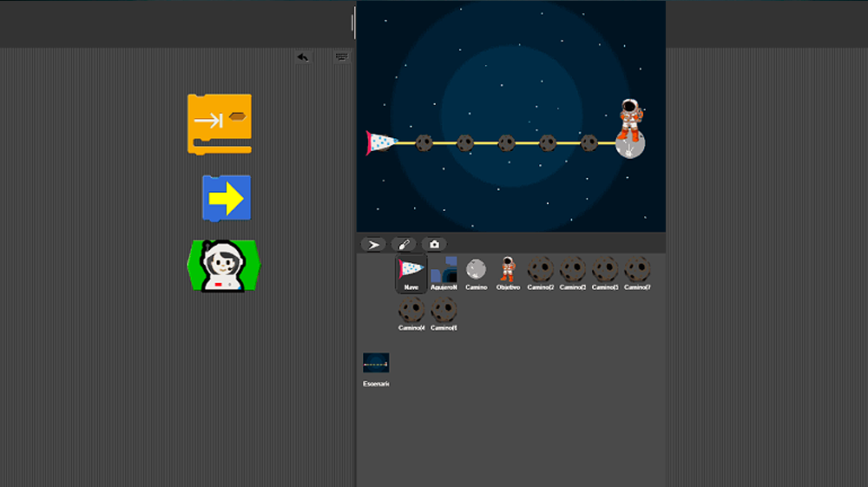Click the astronaut standing on the moon on the stage
Viewport: 868px width, 487px height.
631,118
